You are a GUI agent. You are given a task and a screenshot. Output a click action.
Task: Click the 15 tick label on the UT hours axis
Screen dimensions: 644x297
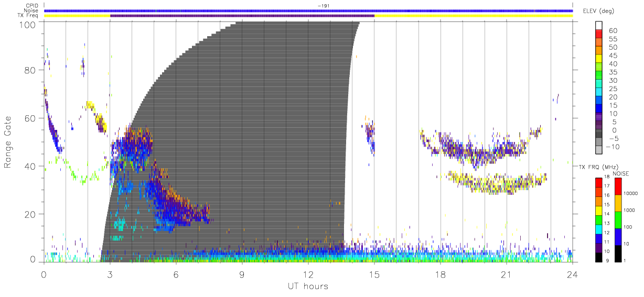374,274
